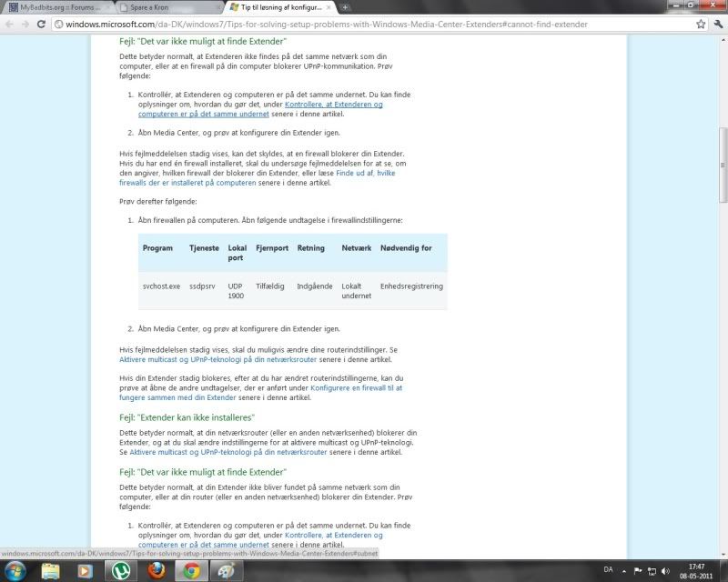The image size is (728, 582).
Task: Click the DA input language indicator
Action: tap(608, 569)
